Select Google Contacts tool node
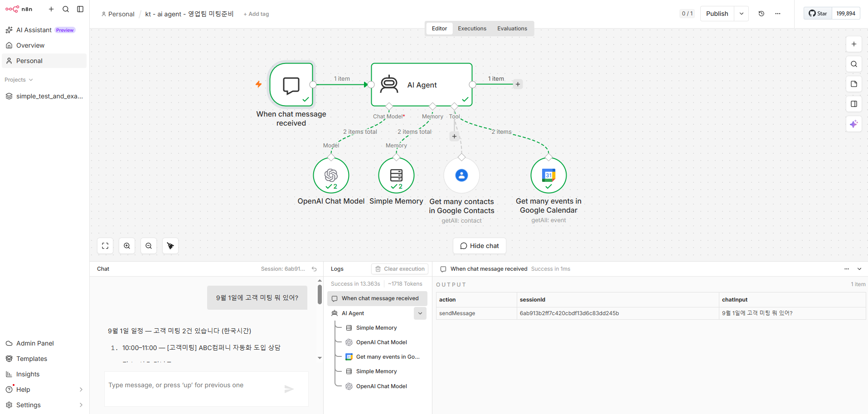Viewport: 868px width, 414px height. pyautogui.click(x=461, y=175)
